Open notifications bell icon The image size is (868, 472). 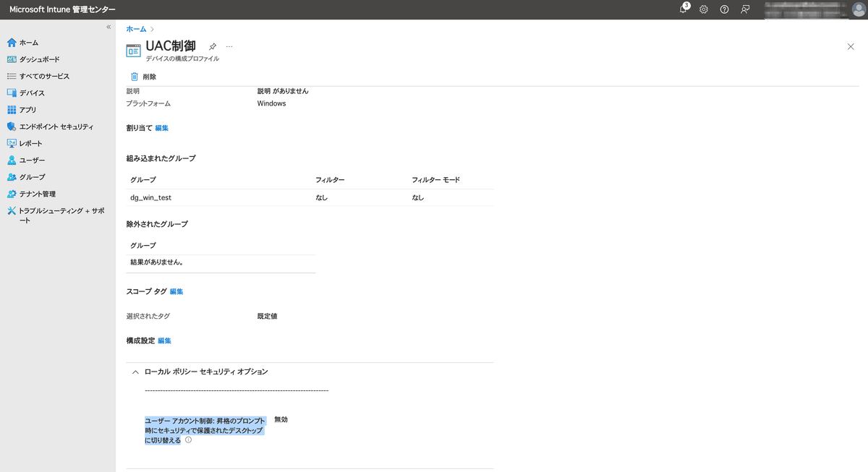point(684,9)
